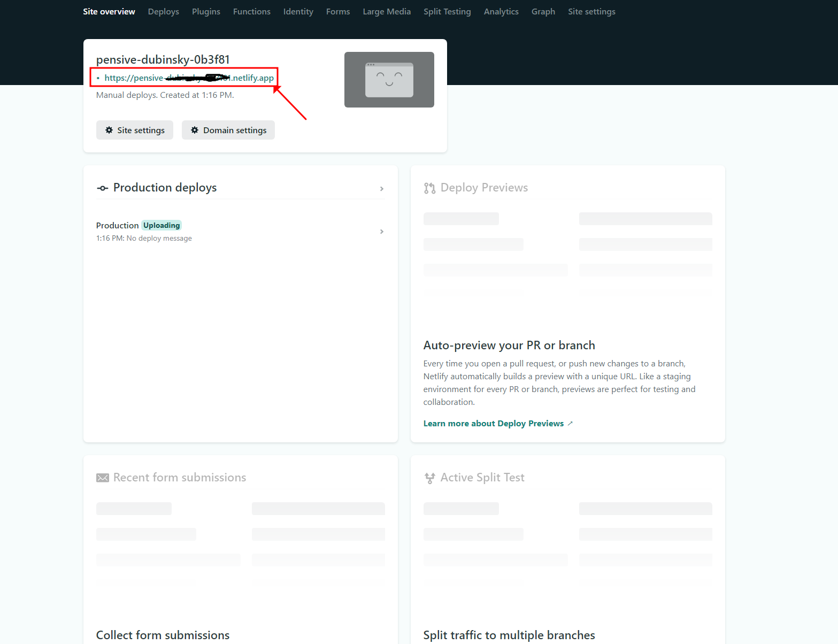Screen dimensions: 838x644
Task: Click the pensive-dubinsky-0b3f81 site name
Action: click(x=163, y=59)
